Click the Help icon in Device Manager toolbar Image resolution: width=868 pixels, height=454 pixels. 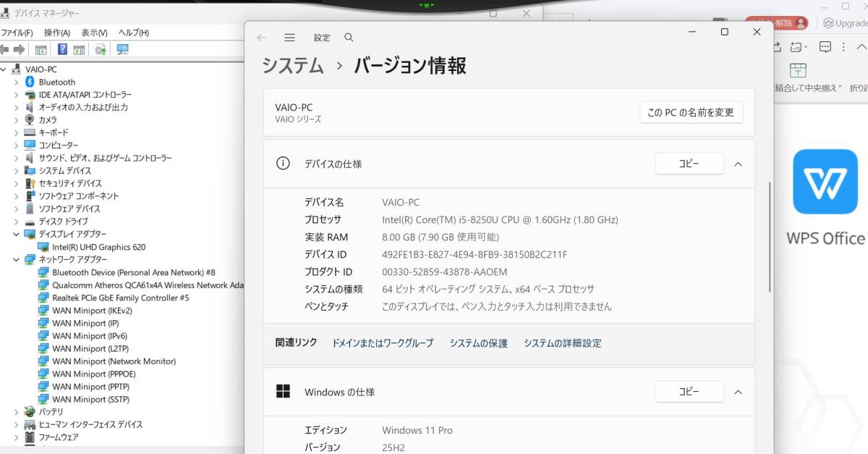62,49
